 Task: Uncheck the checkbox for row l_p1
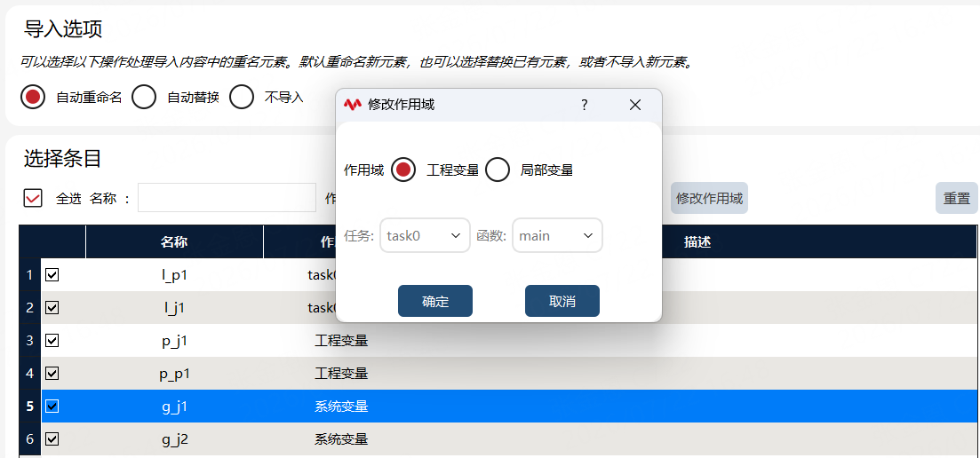pyautogui.click(x=52, y=274)
